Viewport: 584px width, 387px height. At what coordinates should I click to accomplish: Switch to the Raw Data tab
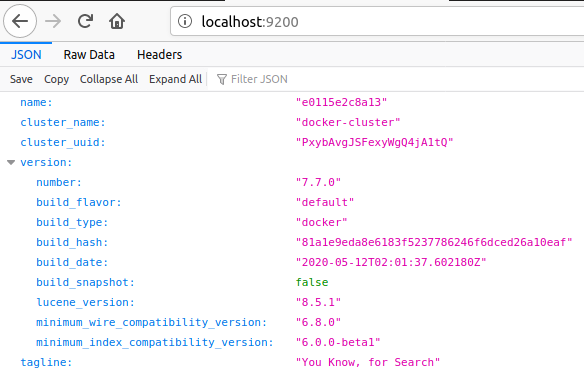click(x=89, y=55)
